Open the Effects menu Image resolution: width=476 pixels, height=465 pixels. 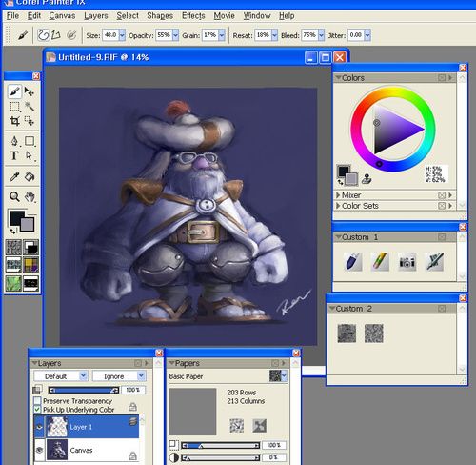[x=193, y=15]
